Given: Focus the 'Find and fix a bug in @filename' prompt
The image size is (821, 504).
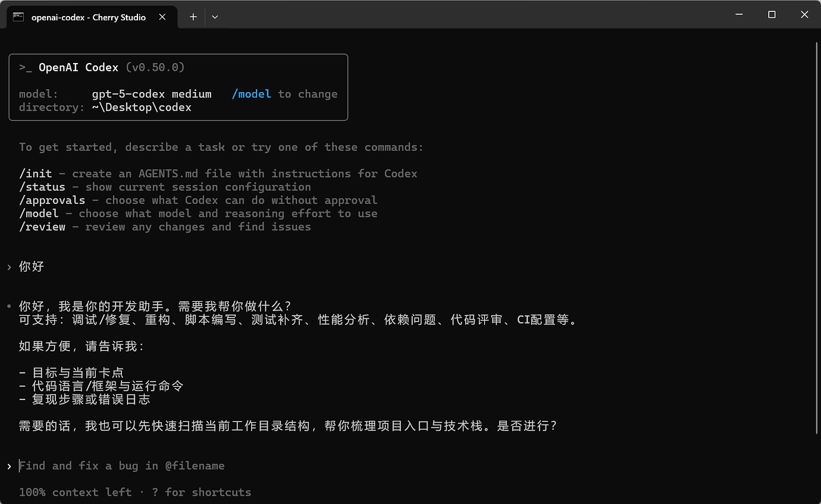Looking at the screenshot, I should [x=122, y=466].
